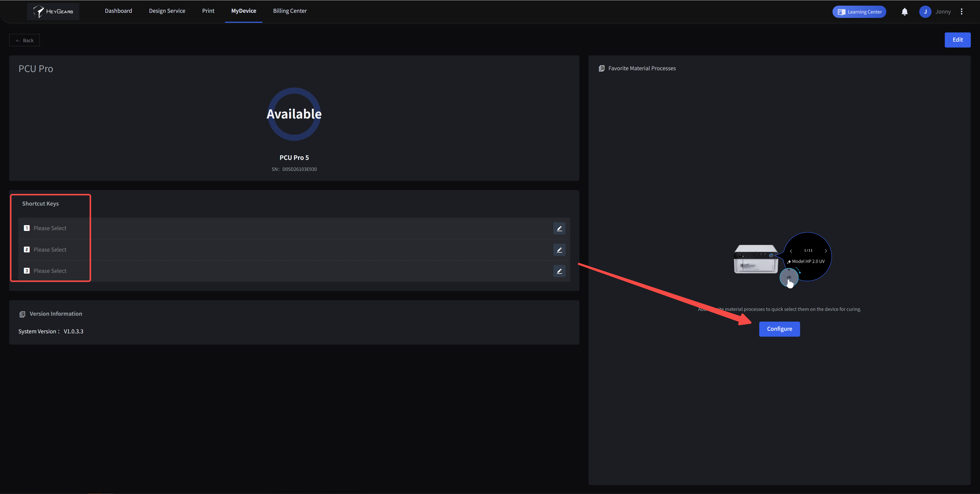Screen dimensions: 980x494
Task: Select the MyDevice tab
Action: click(243, 11)
